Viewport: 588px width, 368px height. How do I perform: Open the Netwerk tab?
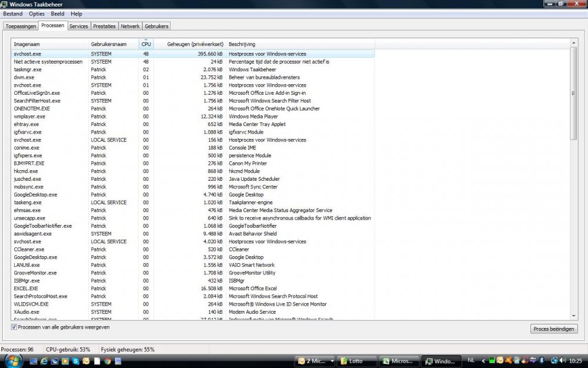(130, 26)
